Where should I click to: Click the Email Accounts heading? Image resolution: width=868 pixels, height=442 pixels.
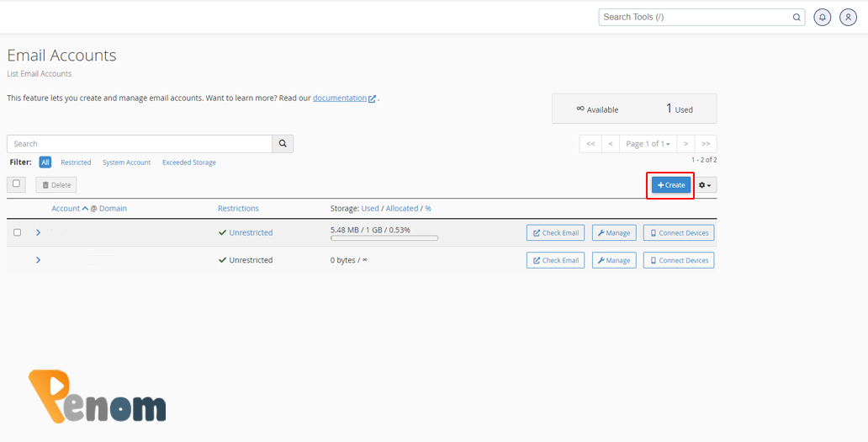(61, 56)
